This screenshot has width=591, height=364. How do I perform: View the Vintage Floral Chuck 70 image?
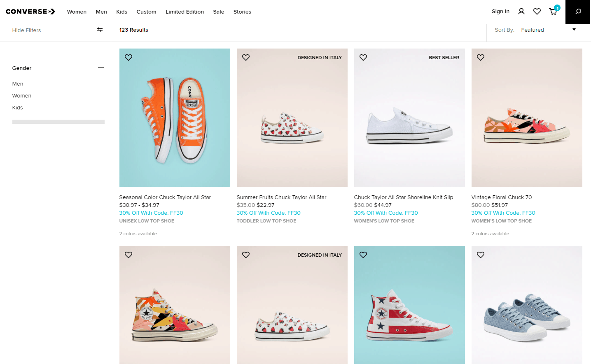[527, 118]
